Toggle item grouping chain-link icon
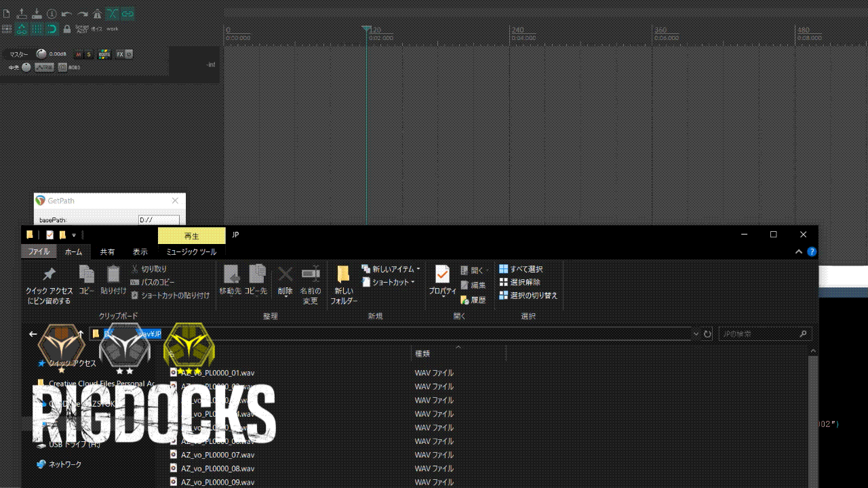Screen dimensions: 868x488 point(127,14)
